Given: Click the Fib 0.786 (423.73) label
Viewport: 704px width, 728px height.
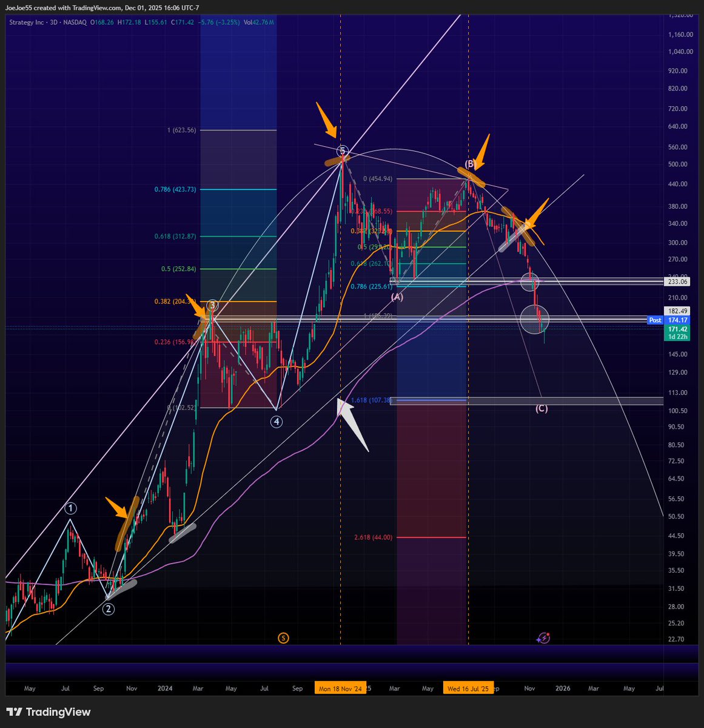Looking at the screenshot, I should (x=175, y=189).
